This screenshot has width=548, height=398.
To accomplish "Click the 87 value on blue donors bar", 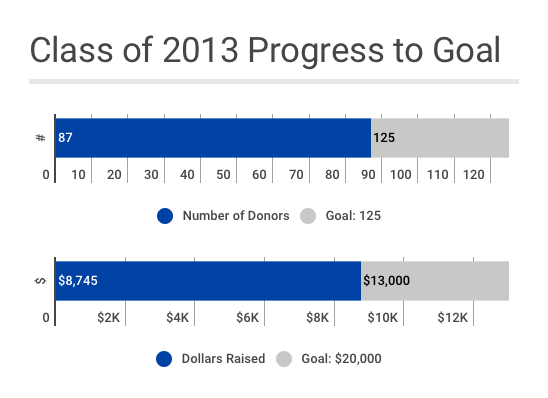I will pyautogui.click(x=65, y=138).
